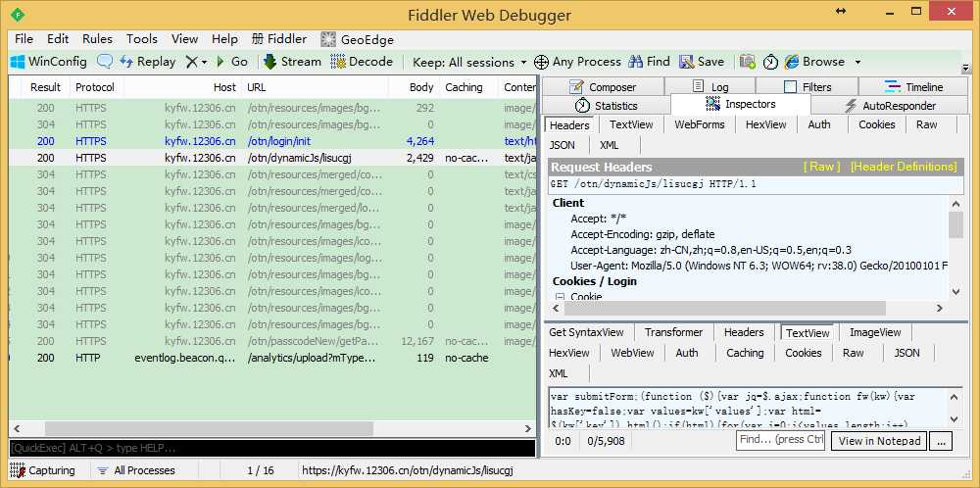980x488 pixels.
Task: Click the Accept-Encoding header line
Action: point(643,234)
